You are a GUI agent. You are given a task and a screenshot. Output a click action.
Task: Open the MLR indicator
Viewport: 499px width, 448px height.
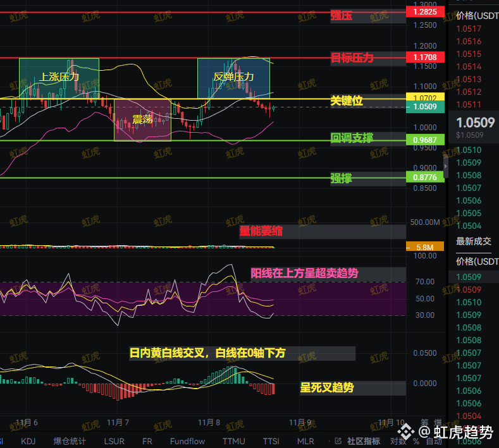point(305,441)
